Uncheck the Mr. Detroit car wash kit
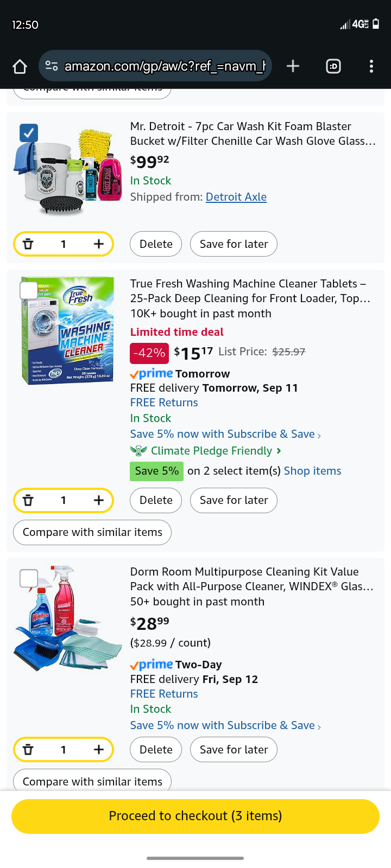Viewport: 391px width, 868px height. [x=29, y=133]
